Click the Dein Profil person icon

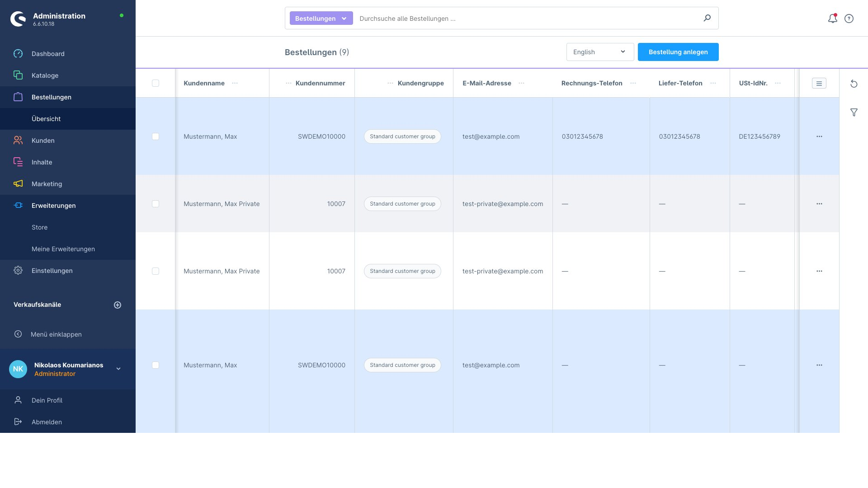click(18, 400)
